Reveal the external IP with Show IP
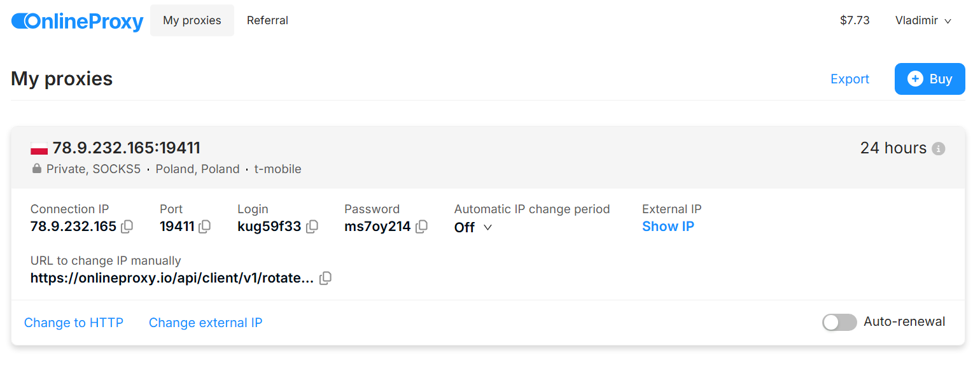The image size is (980, 378). 668,227
